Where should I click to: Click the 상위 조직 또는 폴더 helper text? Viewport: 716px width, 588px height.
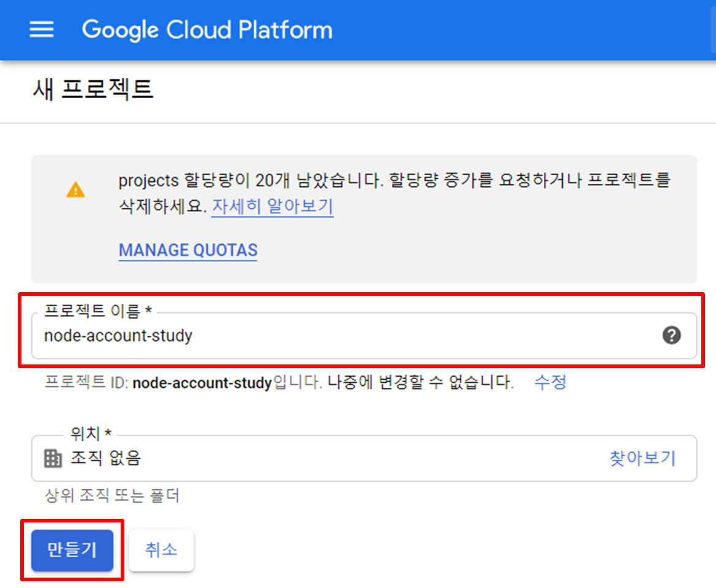point(112,496)
